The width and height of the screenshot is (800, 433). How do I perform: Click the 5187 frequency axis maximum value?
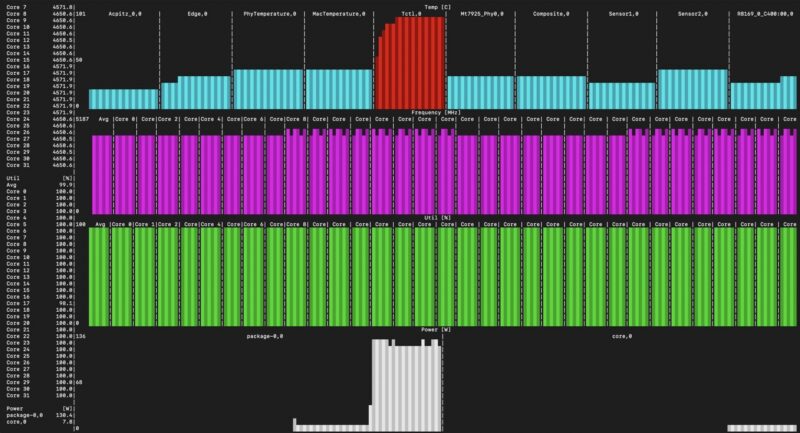click(x=82, y=119)
